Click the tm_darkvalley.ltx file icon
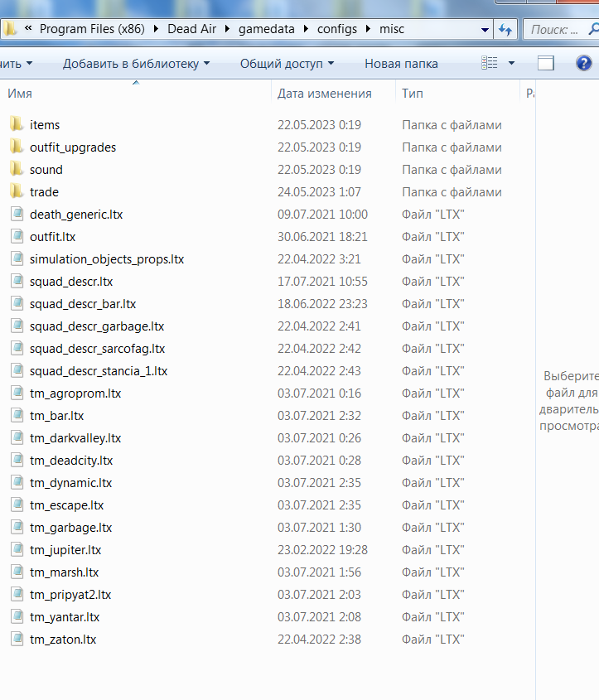599x700 pixels. tap(17, 437)
